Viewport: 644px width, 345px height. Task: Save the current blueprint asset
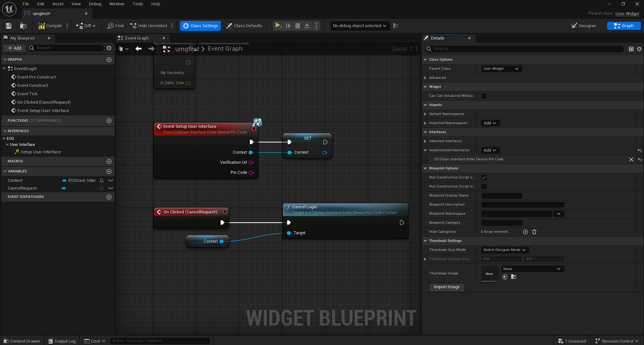click(8, 26)
